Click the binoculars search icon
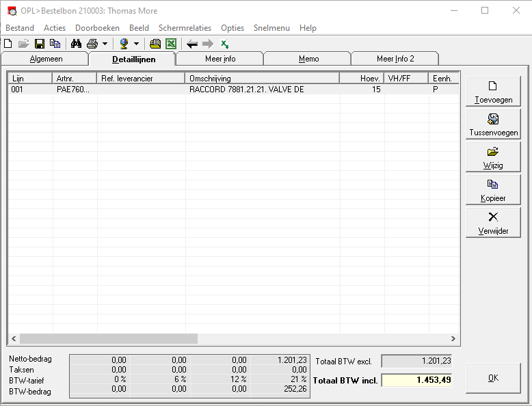 pos(76,44)
